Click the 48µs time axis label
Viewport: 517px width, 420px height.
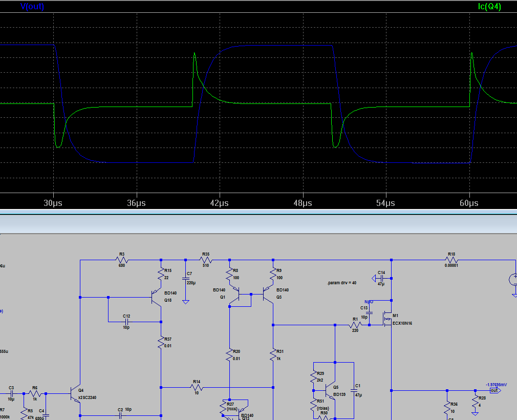303,203
